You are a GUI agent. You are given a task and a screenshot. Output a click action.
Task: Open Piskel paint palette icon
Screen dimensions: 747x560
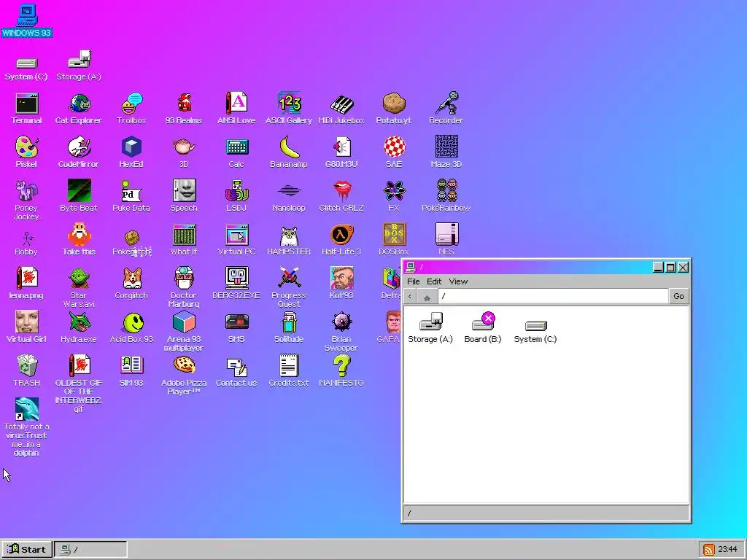[x=27, y=152]
